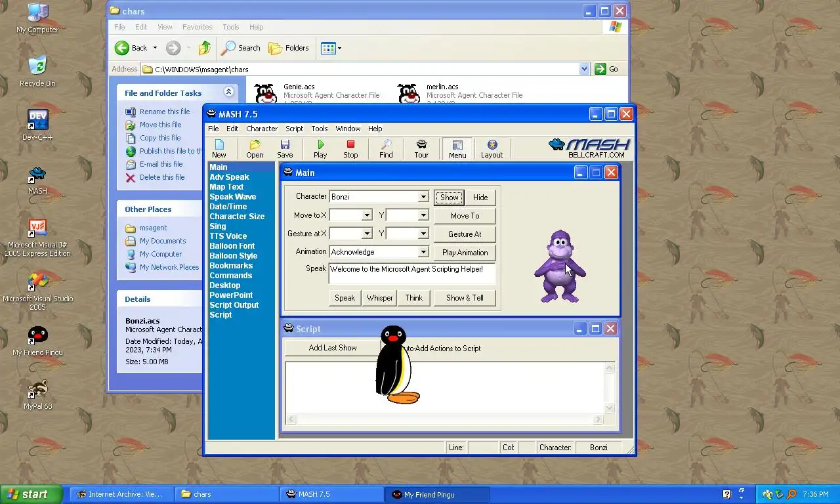
Task: Click the Think button
Action: click(x=413, y=298)
